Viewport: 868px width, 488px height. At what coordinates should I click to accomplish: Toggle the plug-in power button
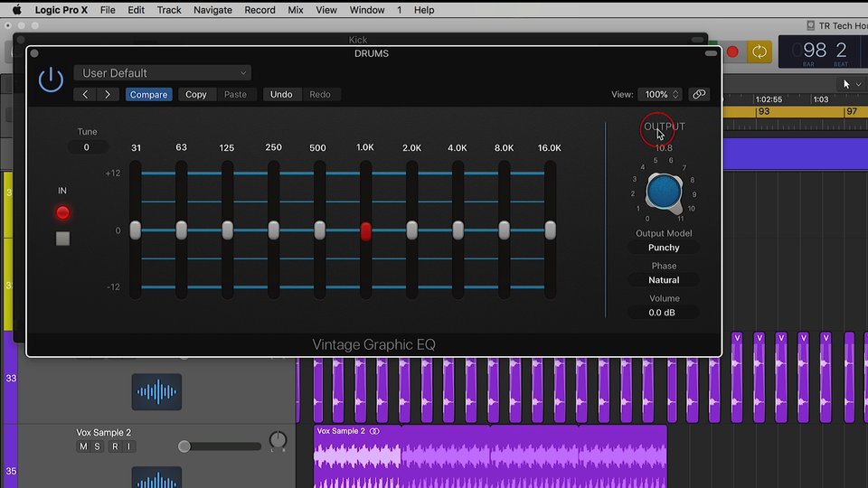[51, 80]
